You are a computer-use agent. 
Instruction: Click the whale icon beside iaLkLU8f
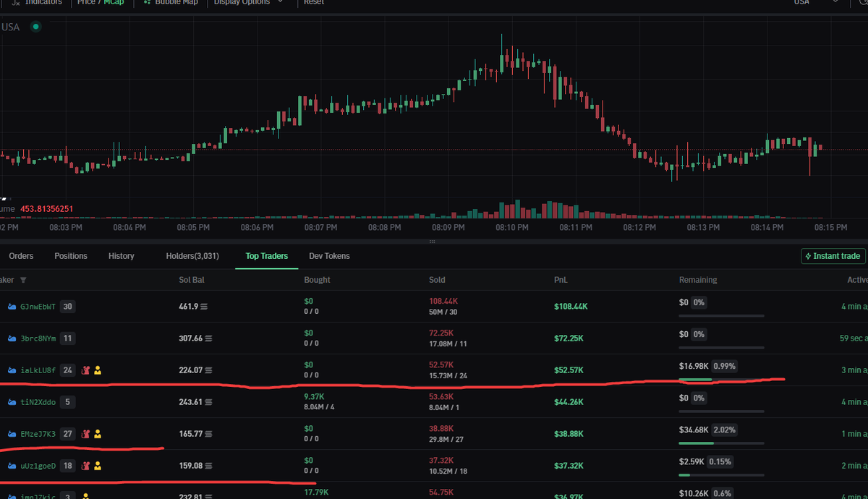point(12,370)
